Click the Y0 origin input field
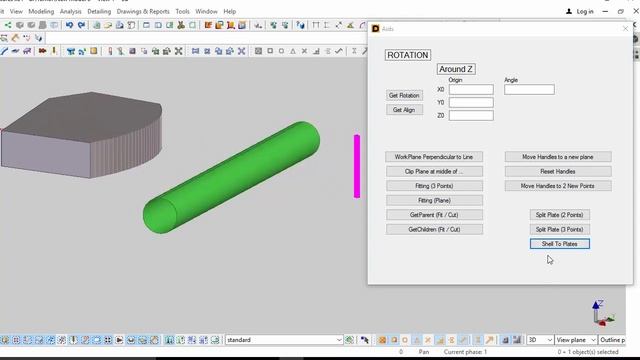 click(471, 102)
